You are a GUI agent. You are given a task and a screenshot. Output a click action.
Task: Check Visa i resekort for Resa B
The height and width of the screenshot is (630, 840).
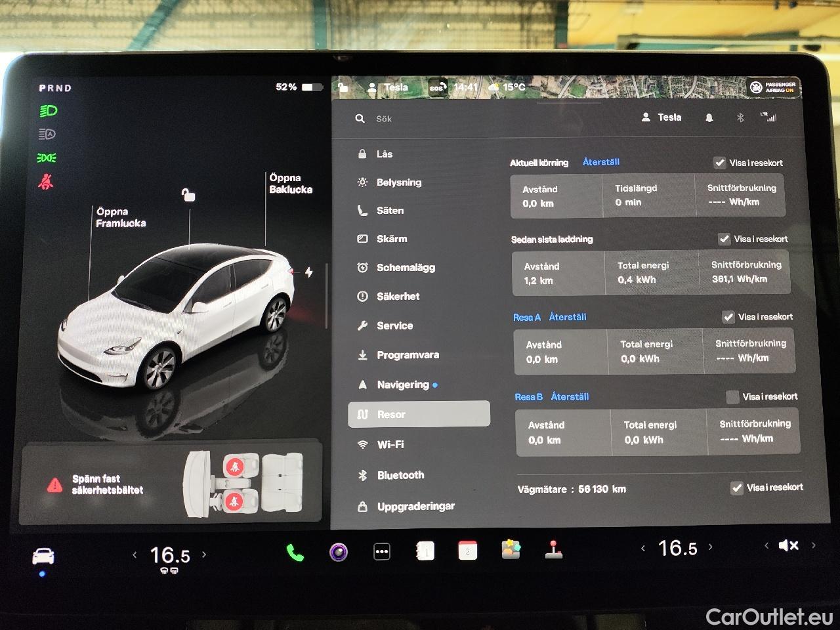[x=732, y=397]
